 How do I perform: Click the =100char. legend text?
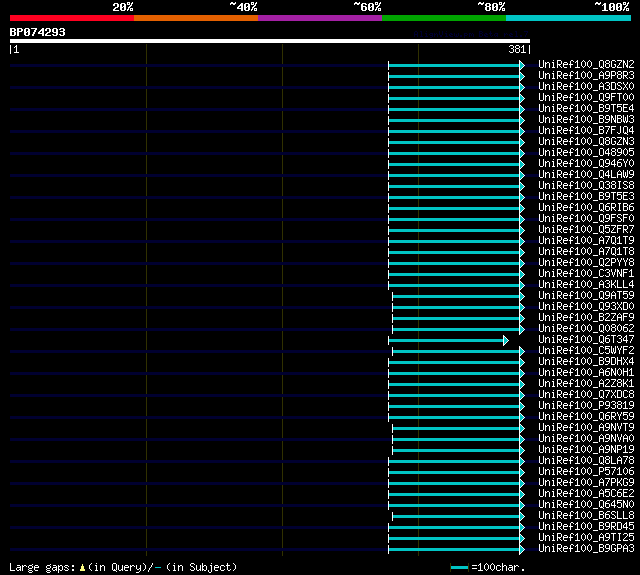coord(498,568)
